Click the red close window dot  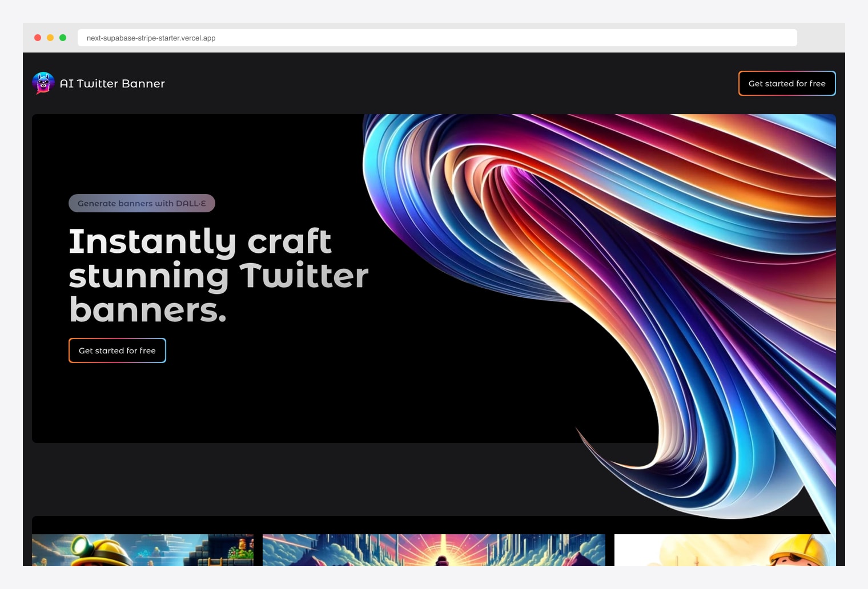point(38,38)
